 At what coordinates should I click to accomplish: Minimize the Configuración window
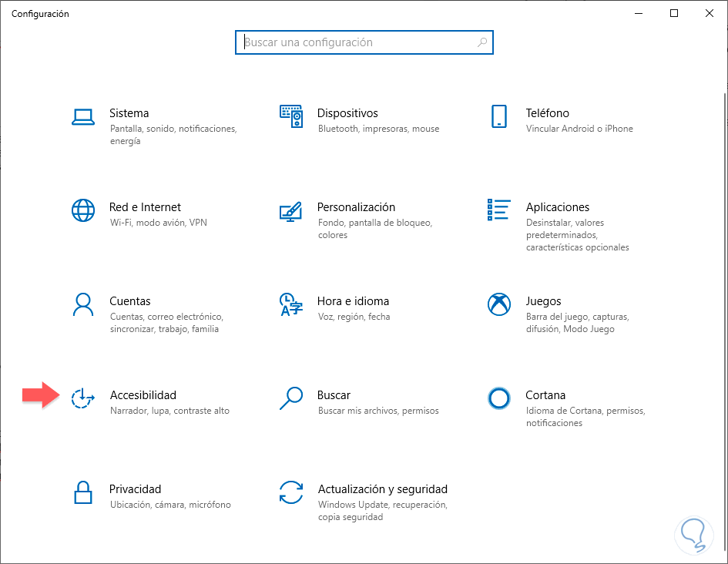[x=639, y=13]
